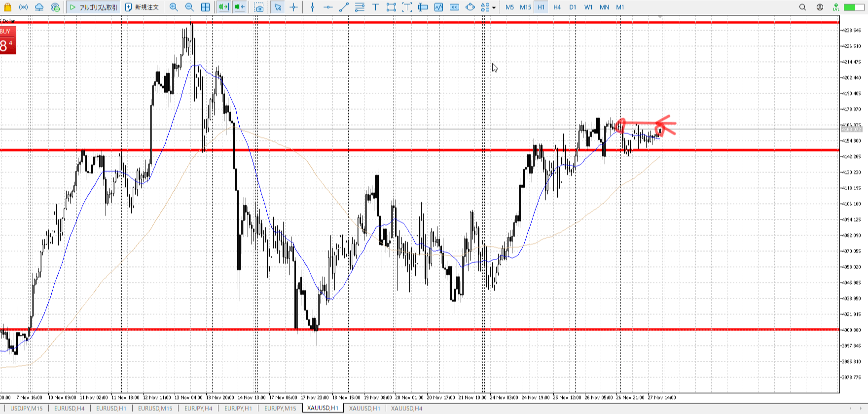This screenshot has width=868, height=414.
Task: Switch to the M15 timeframe
Action: (x=525, y=7)
